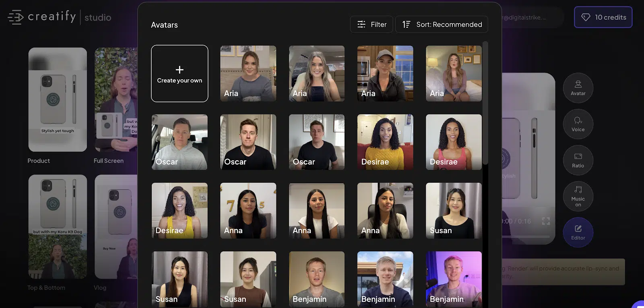Viewport: 644px width, 308px height.
Task: Select Anna avatar with number seven decor
Action: pyautogui.click(x=248, y=211)
